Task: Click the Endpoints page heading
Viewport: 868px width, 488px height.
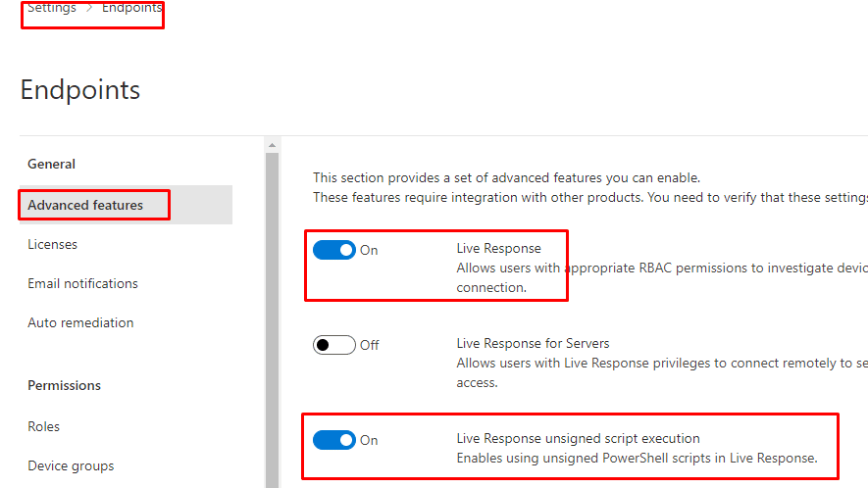Action: [79, 90]
